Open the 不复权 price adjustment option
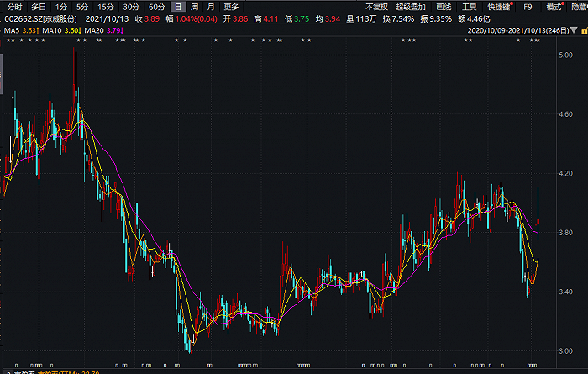Image resolution: width=588 pixels, height=374 pixels. click(376, 7)
